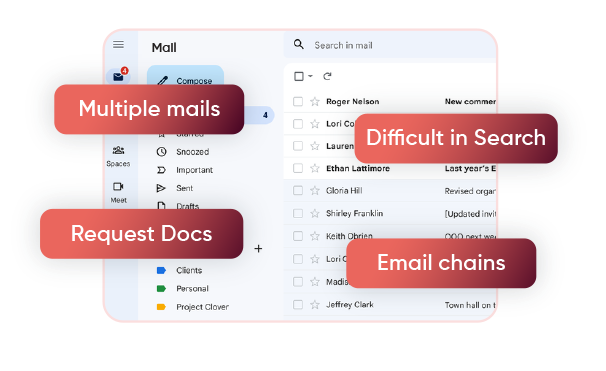Click the refresh inbox icon
Viewport: 606px width, 371px height.
click(327, 76)
